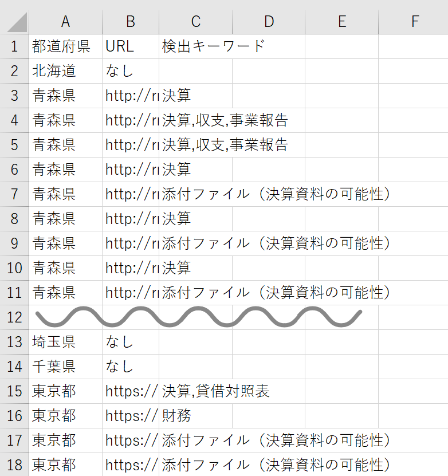Select column C header

pos(195,22)
